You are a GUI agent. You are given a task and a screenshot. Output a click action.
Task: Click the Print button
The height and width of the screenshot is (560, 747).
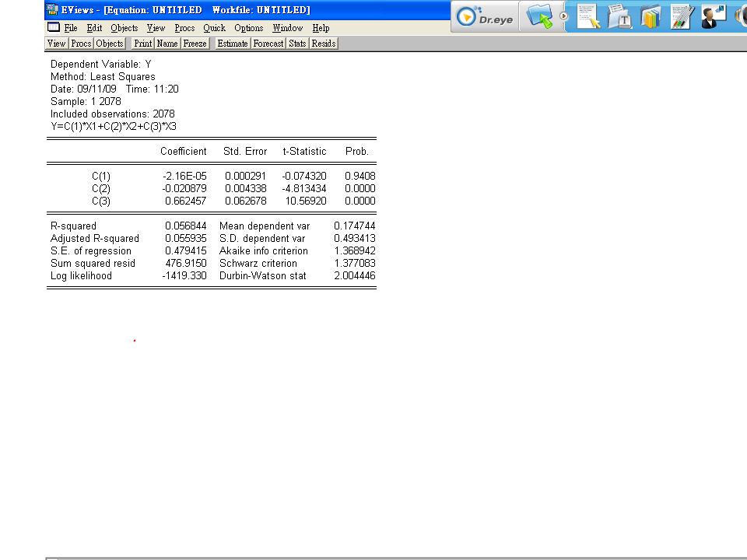143,44
